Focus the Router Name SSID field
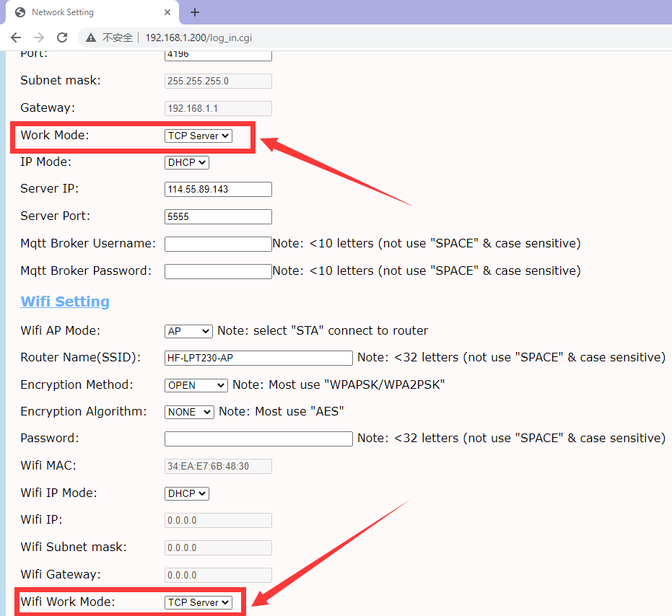The image size is (672, 616). click(258, 358)
